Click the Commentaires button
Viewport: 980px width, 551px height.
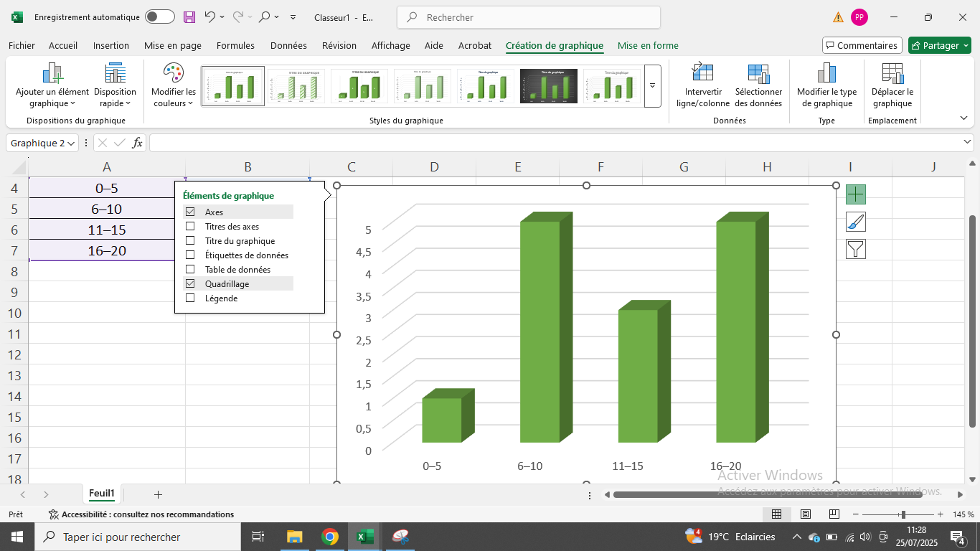[862, 45]
